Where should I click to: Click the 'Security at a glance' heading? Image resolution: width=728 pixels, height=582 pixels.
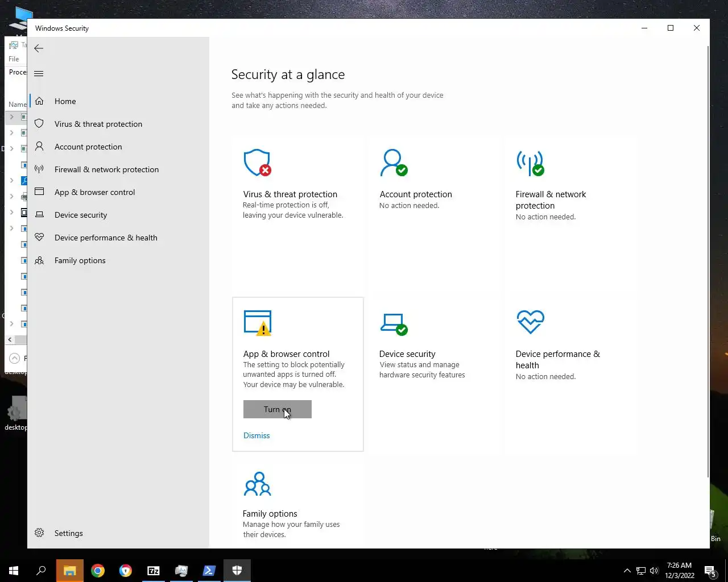click(x=288, y=74)
